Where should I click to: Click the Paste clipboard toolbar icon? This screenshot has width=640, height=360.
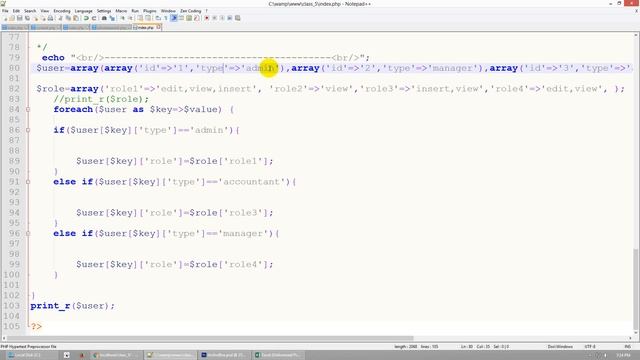tap(76, 18)
